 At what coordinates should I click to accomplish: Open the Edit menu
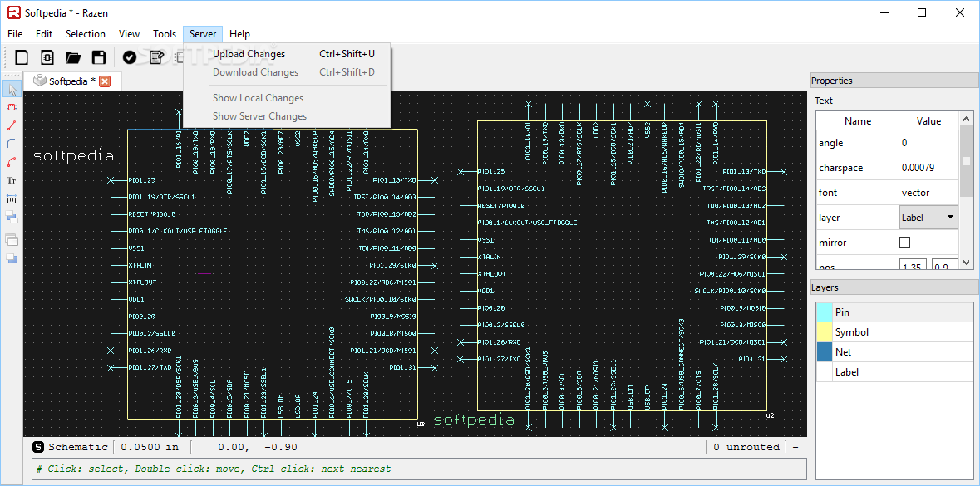(x=44, y=34)
